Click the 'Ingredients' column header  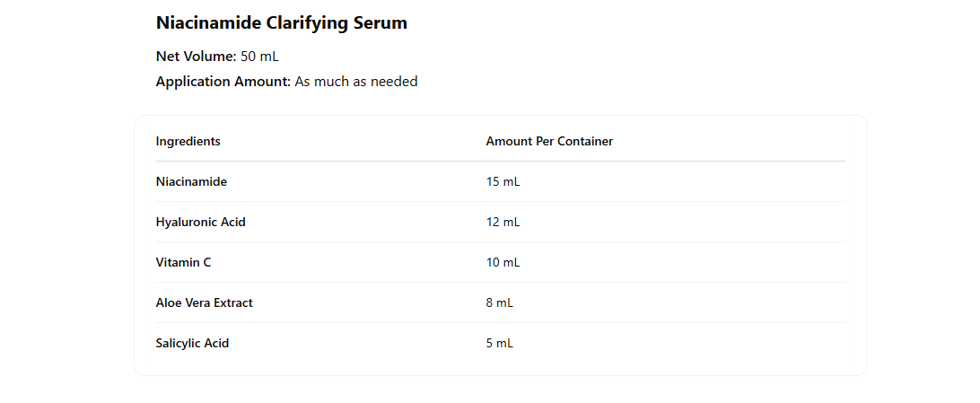coord(188,142)
